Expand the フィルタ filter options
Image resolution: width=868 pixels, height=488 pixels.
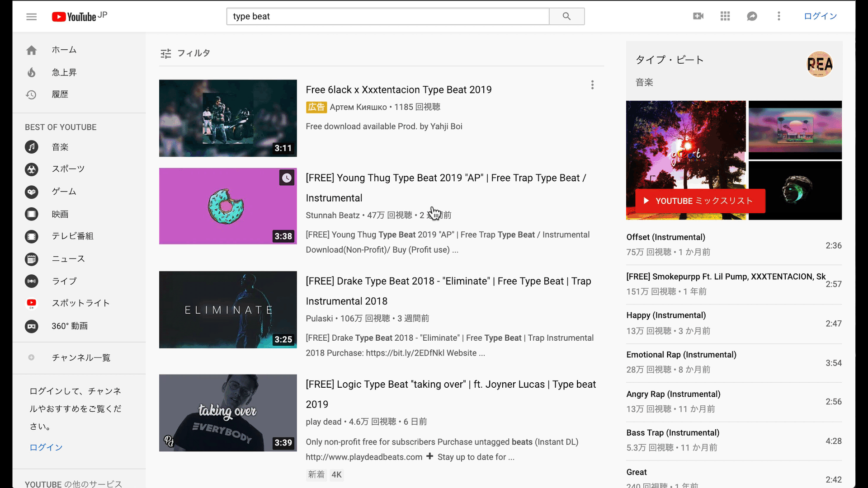click(x=185, y=53)
